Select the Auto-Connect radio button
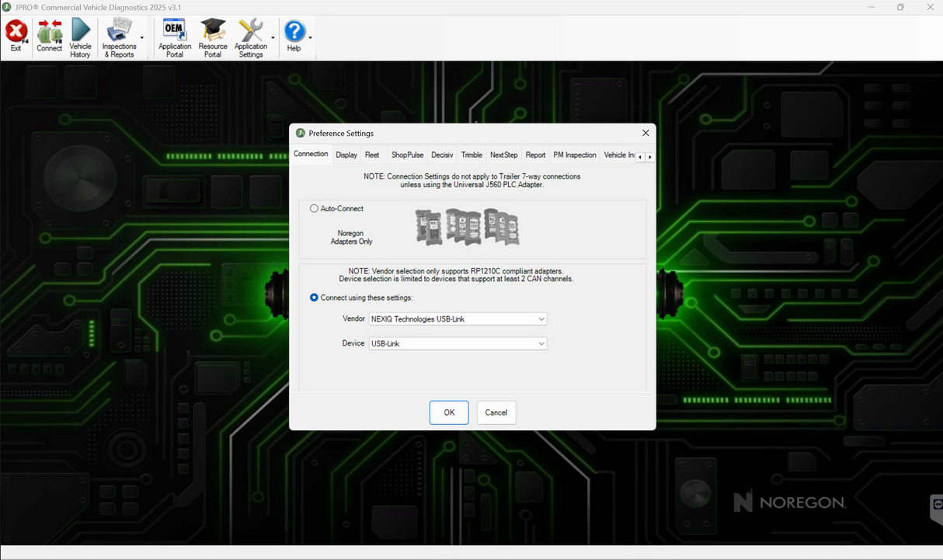 click(314, 208)
